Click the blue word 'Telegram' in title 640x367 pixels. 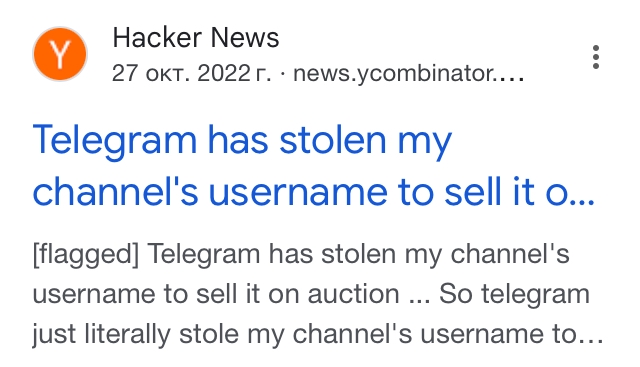click(115, 141)
